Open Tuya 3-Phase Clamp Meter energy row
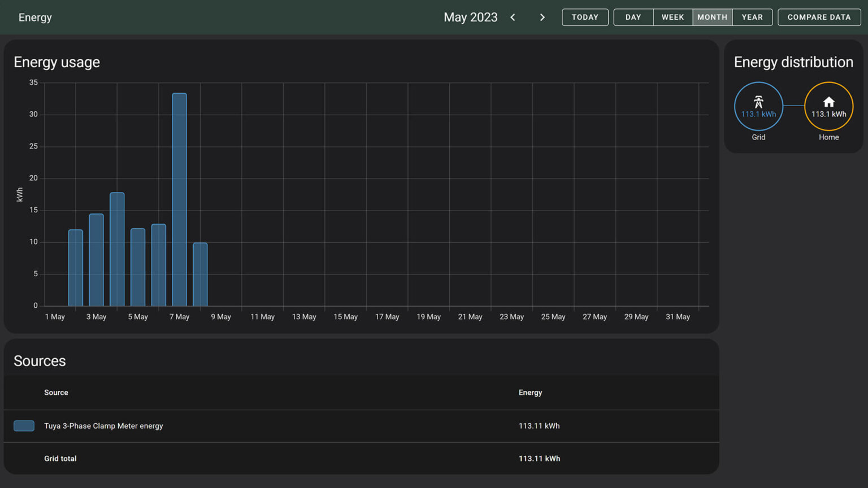Image resolution: width=868 pixels, height=488 pixels. click(x=103, y=426)
